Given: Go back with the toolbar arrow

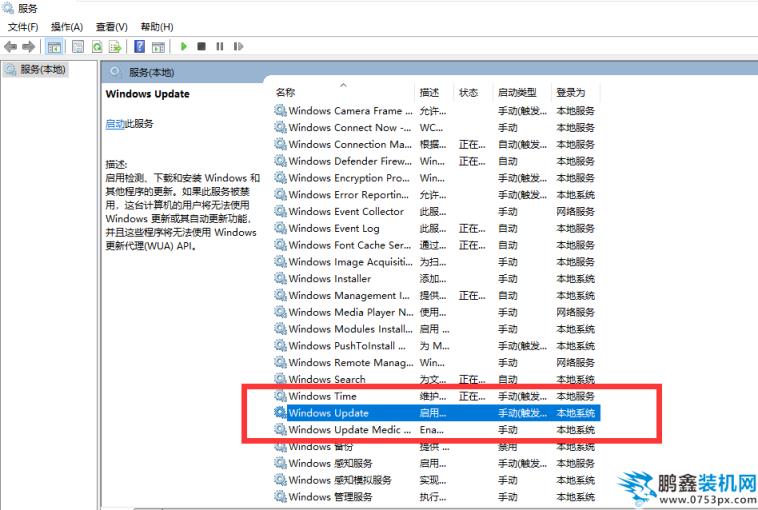Looking at the screenshot, I should point(10,46).
